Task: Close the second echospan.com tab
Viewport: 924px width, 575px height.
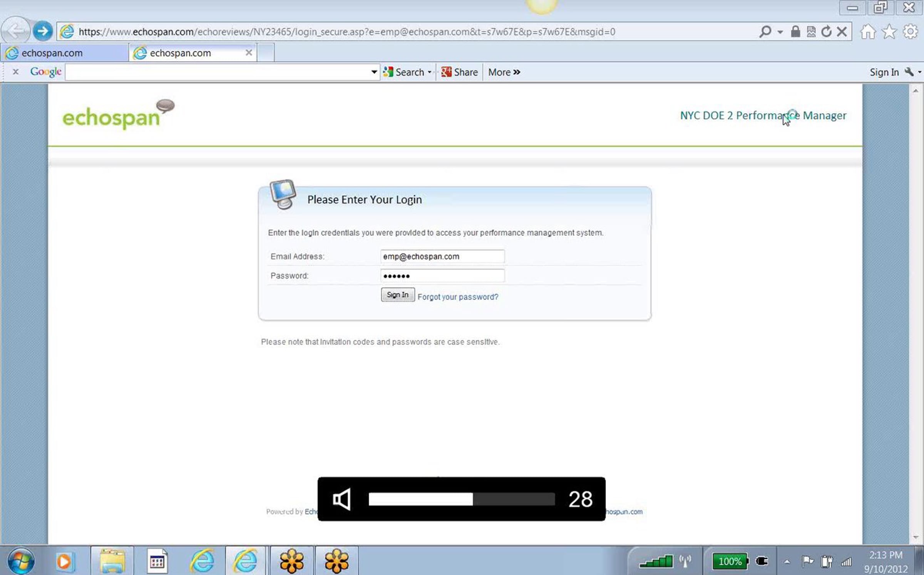Action: 249,52
